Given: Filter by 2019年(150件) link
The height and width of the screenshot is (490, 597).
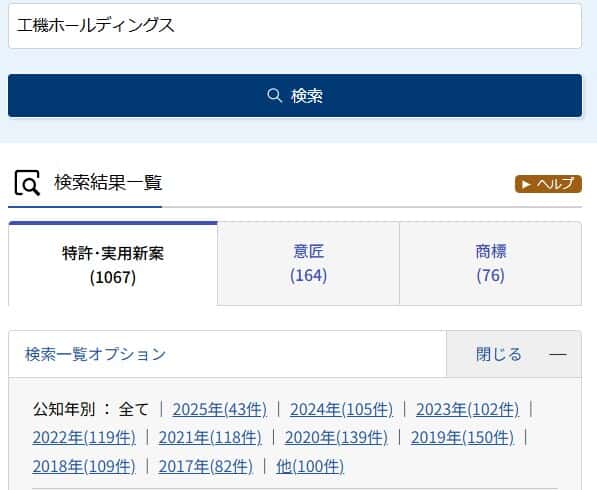Looking at the screenshot, I should coord(462,437).
